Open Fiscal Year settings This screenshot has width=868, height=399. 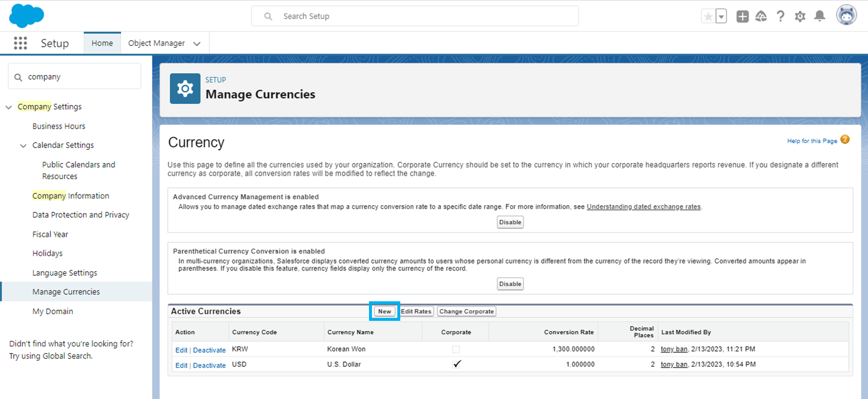pos(50,234)
